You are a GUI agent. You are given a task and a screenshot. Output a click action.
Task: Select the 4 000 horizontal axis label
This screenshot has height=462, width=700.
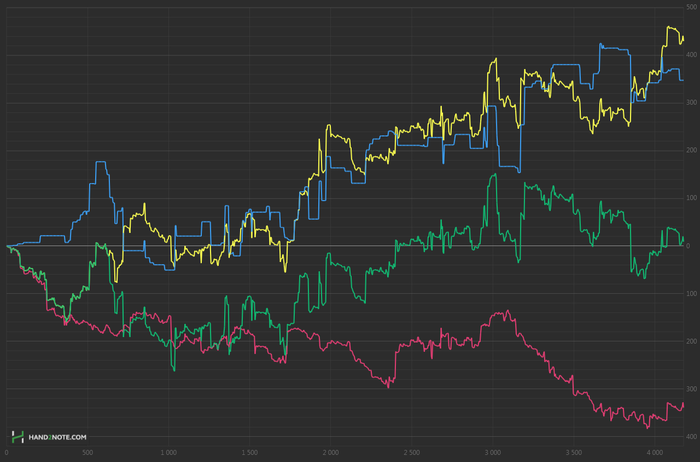click(655, 452)
